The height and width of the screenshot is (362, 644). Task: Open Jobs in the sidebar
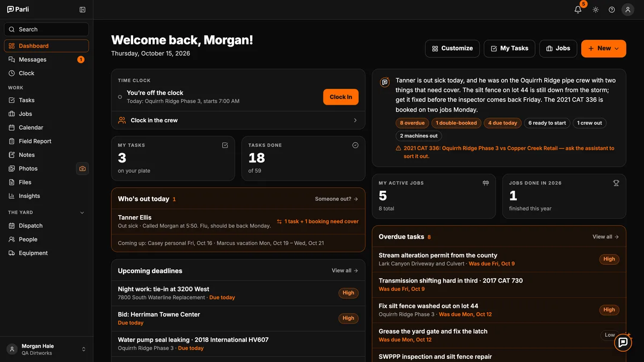tap(47, 114)
